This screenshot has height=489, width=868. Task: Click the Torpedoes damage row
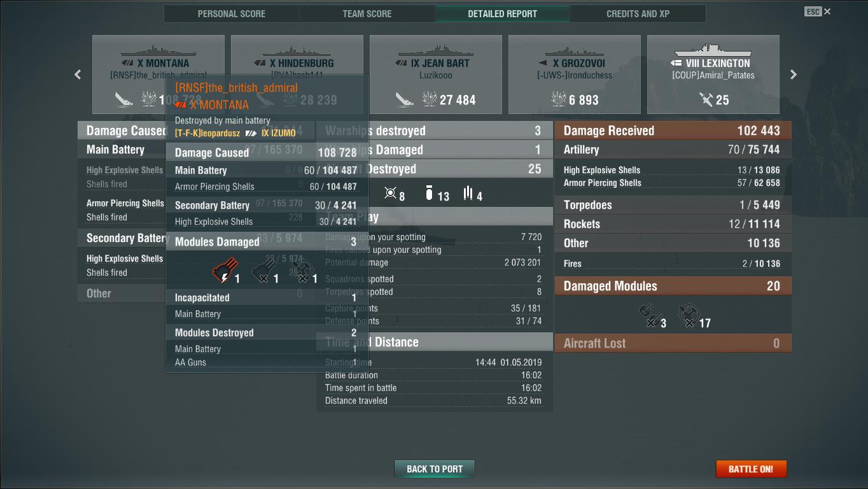click(x=673, y=205)
